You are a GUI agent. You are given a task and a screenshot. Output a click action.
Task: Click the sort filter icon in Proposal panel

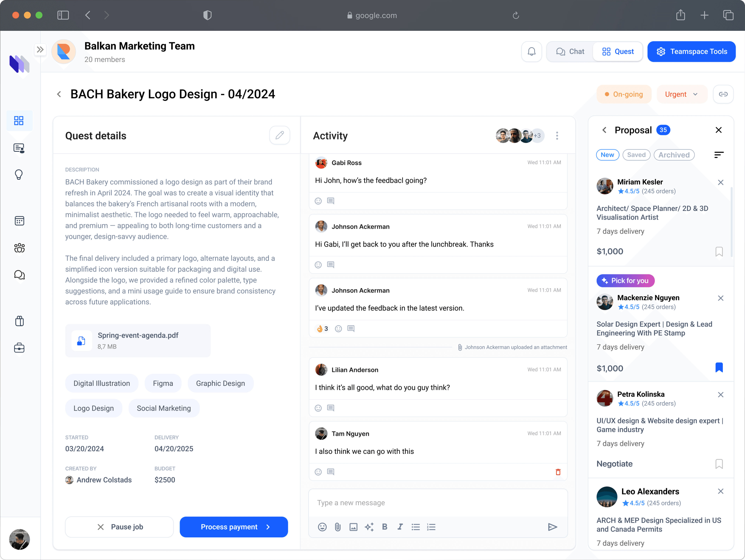pos(719,155)
